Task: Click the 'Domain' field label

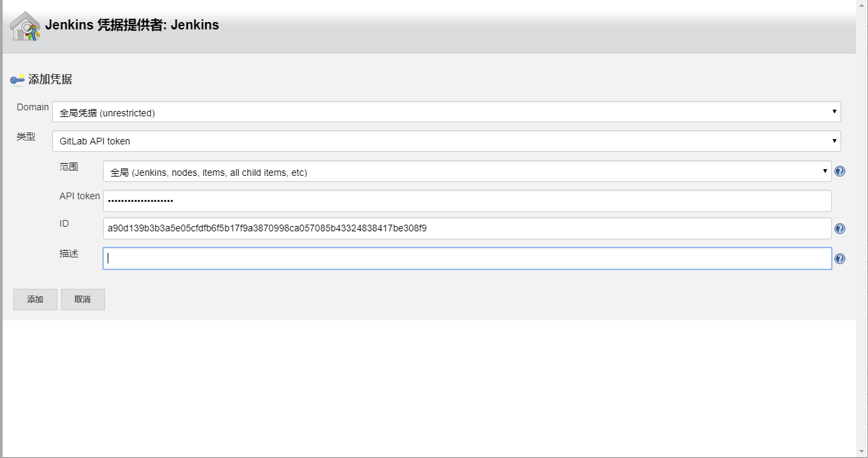Action: pyautogui.click(x=33, y=107)
